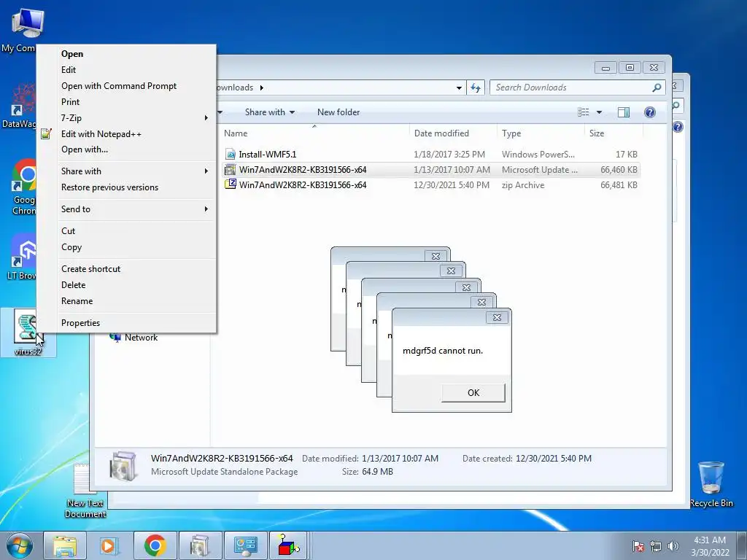Select the Win7AndW2K8R2 zip Archive row

[430, 185]
